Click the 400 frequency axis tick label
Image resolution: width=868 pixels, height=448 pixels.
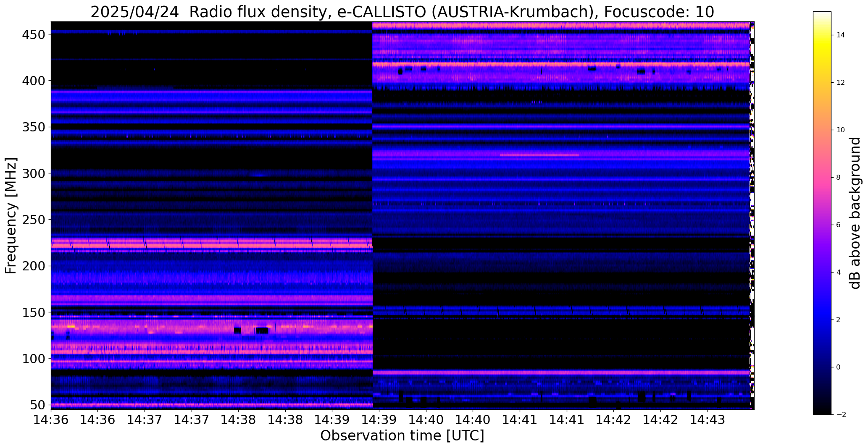tap(33, 81)
